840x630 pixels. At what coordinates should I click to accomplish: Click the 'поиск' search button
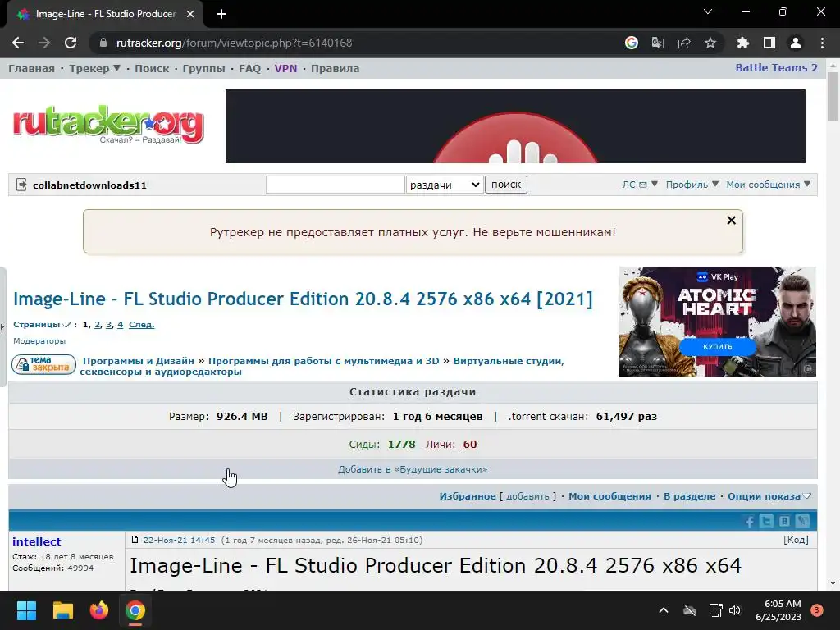coord(505,185)
